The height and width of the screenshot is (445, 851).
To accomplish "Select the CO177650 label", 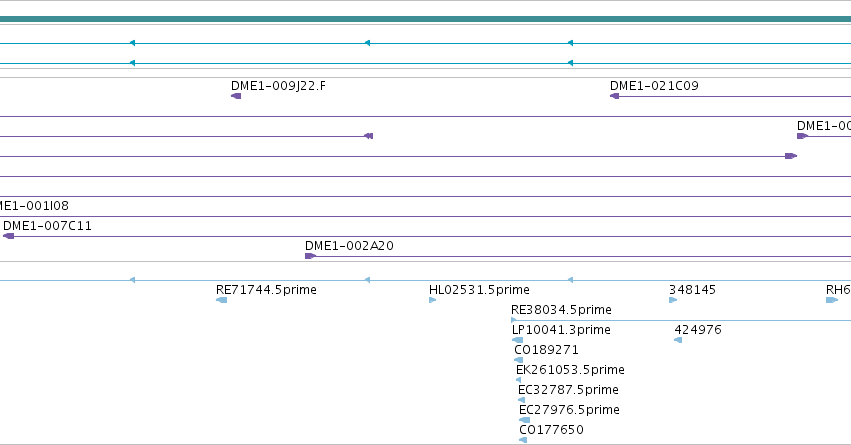I will coord(551,430).
